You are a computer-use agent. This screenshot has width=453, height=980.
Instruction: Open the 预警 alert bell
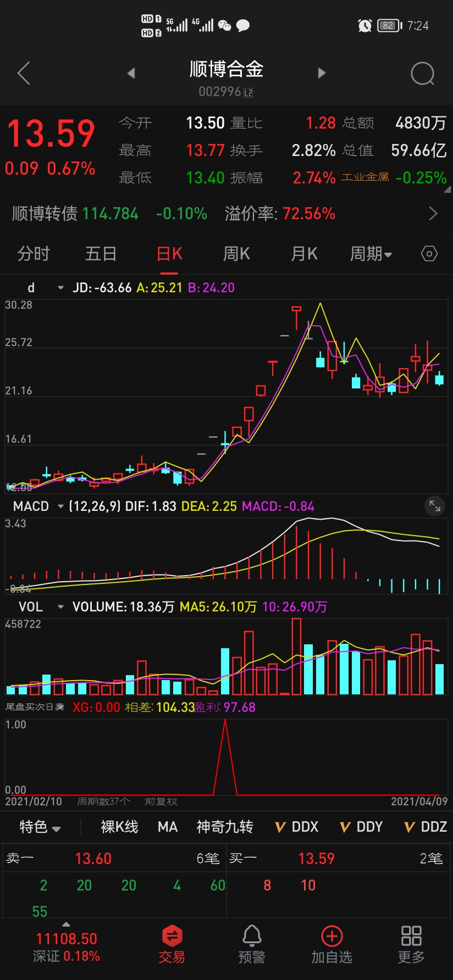(252, 944)
